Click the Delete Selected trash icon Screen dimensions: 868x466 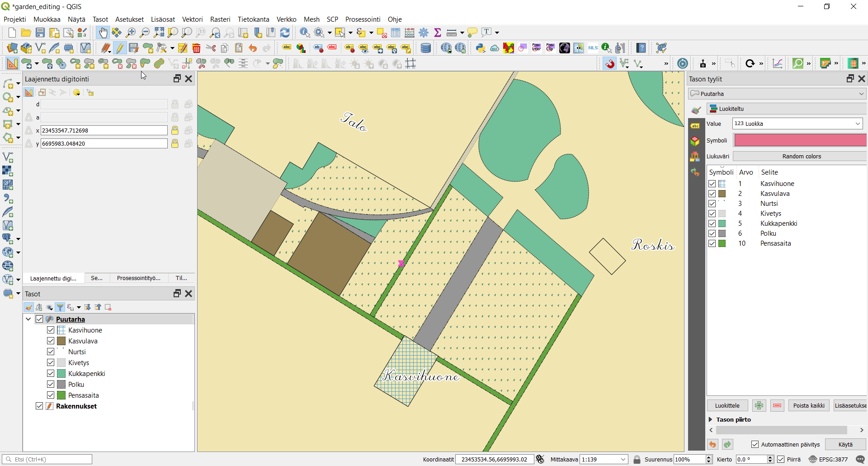point(196,48)
